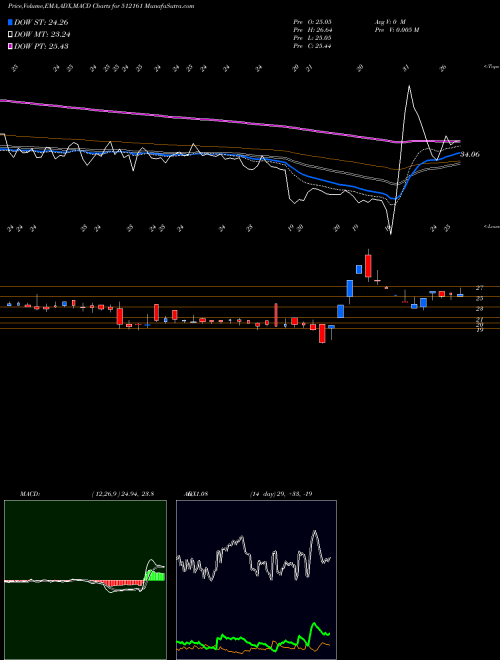Click the 23 price level label
The width and height of the screenshot is (500, 660).
coord(479,309)
